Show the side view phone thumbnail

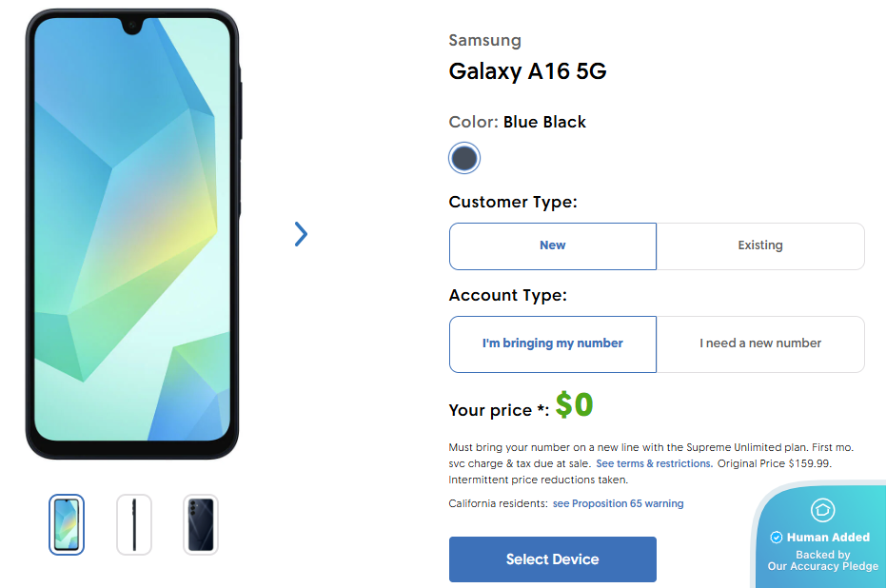coord(134,525)
